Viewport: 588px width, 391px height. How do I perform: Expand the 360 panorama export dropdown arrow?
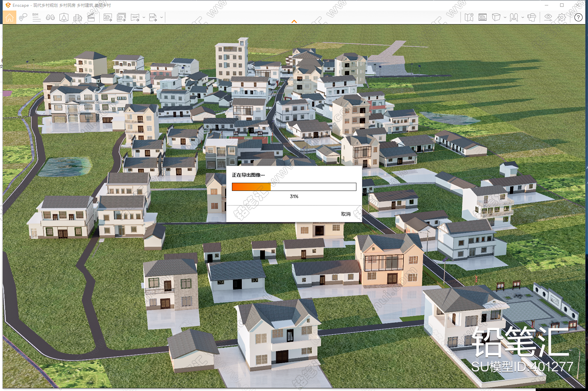[x=144, y=17]
